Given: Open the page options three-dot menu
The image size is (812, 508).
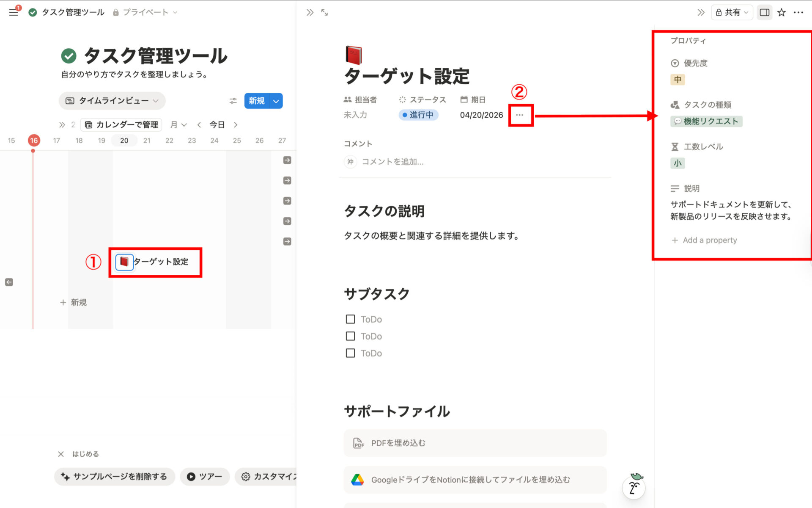Looking at the screenshot, I should 798,12.
